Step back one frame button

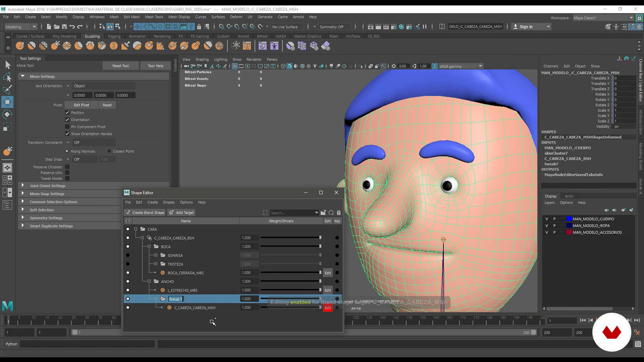591,320
